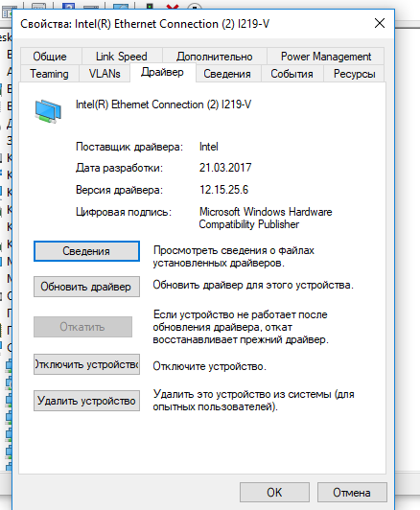Image resolution: width=420 pixels, height=510 pixels.
Task: Open the Link Speed tab
Action: tap(122, 57)
